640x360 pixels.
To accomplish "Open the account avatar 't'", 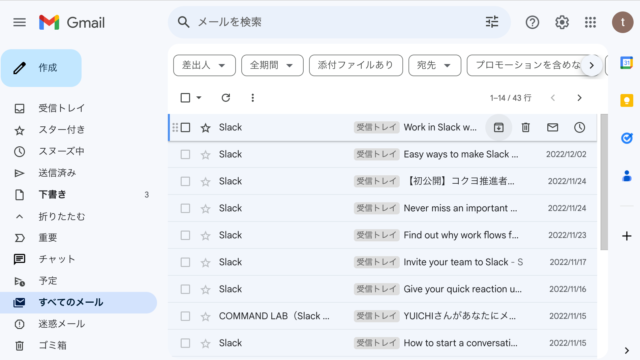I will [x=622, y=22].
